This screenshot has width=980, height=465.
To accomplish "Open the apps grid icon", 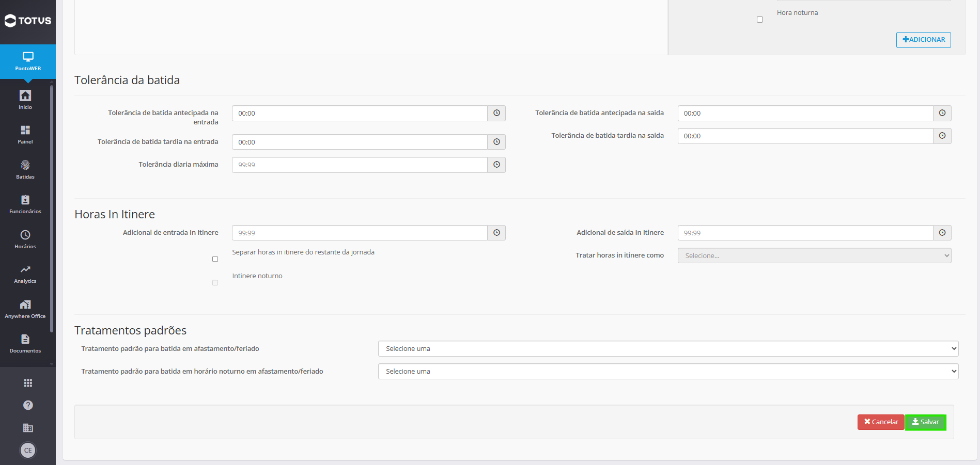I will click(28, 383).
